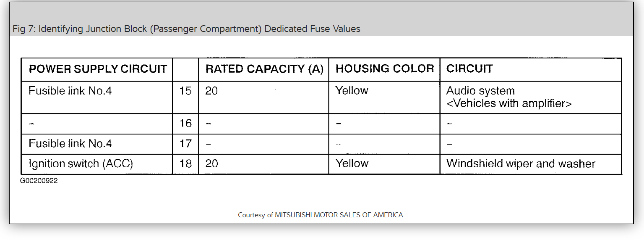Screen dimensions: 644x240
Task: Open the MITSUBISHI MOTOR SALES OF AMERICA link
Action: (339, 215)
